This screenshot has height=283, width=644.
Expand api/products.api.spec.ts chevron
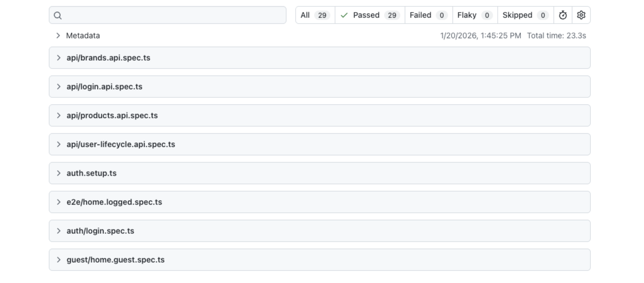coord(59,115)
